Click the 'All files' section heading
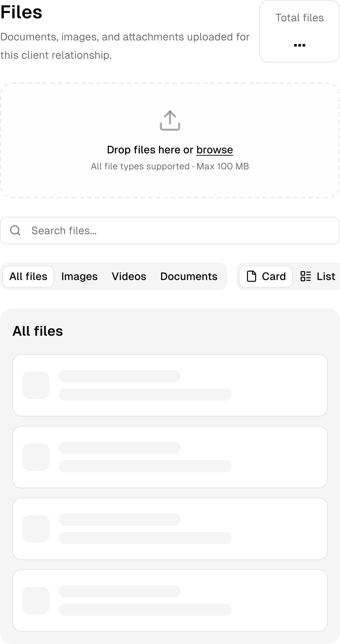The width and height of the screenshot is (340, 644). click(38, 331)
